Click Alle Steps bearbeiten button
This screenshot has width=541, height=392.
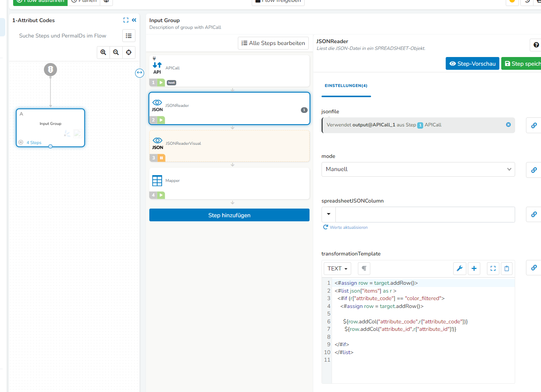tap(273, 43)
